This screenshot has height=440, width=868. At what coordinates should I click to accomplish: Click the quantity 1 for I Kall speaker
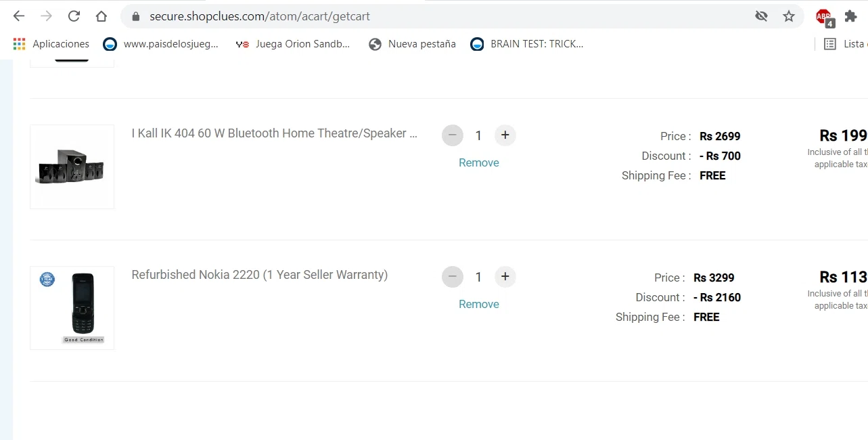(478, 135)
